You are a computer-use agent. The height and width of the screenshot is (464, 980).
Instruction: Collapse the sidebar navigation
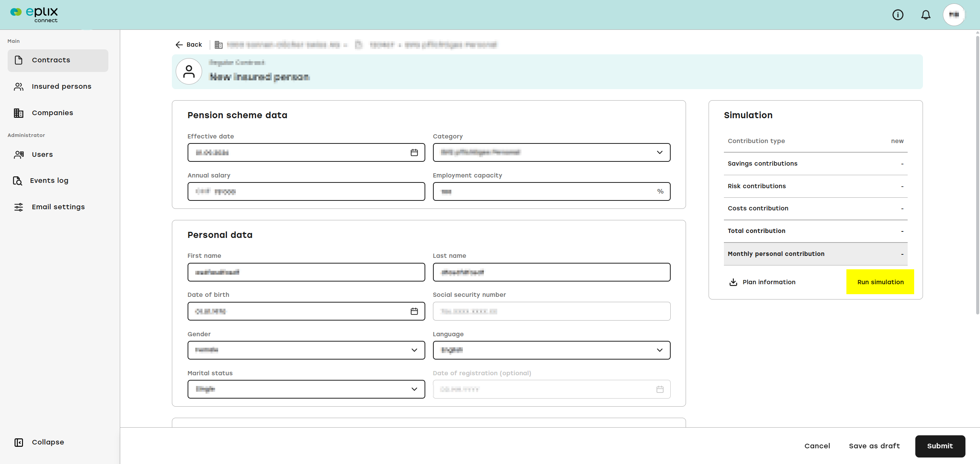[39, 442]
